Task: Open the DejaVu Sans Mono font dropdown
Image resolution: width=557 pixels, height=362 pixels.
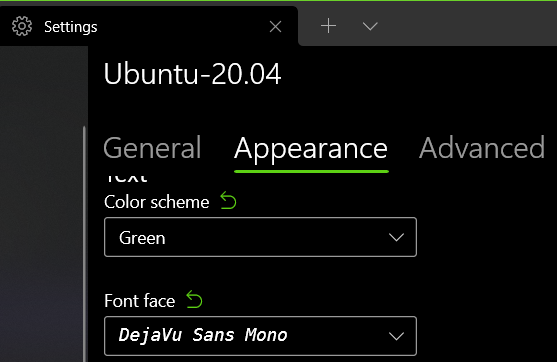Action: [x=260, y=336]
